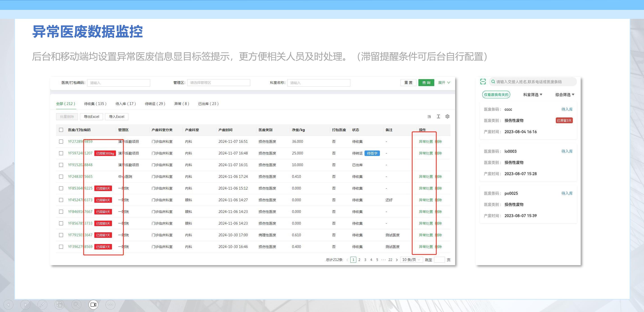Activate the zoom magnifier tool
644x312 pixels.
[x=76, y=304]
